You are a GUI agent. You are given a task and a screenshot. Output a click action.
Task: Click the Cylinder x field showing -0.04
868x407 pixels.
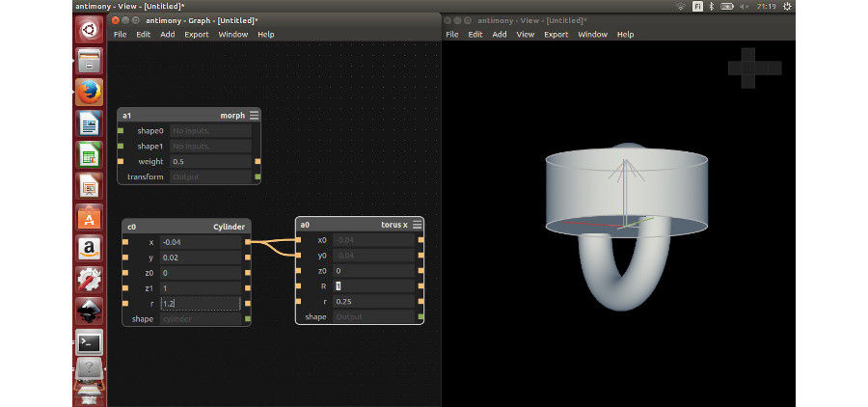pyautogui.click(x=201, y=242)
